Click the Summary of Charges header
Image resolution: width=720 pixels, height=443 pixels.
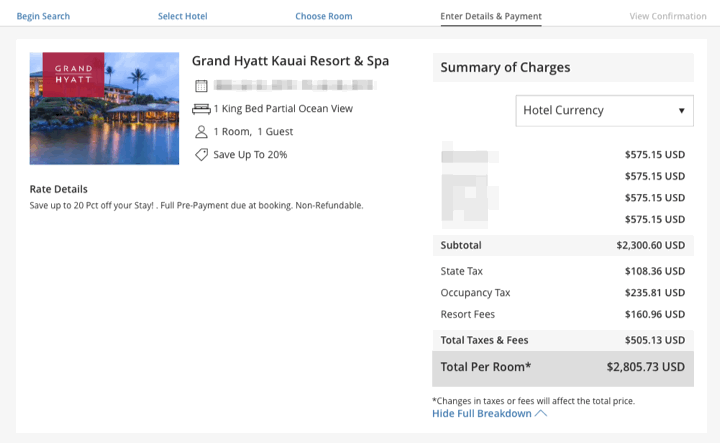pos(506,68)
